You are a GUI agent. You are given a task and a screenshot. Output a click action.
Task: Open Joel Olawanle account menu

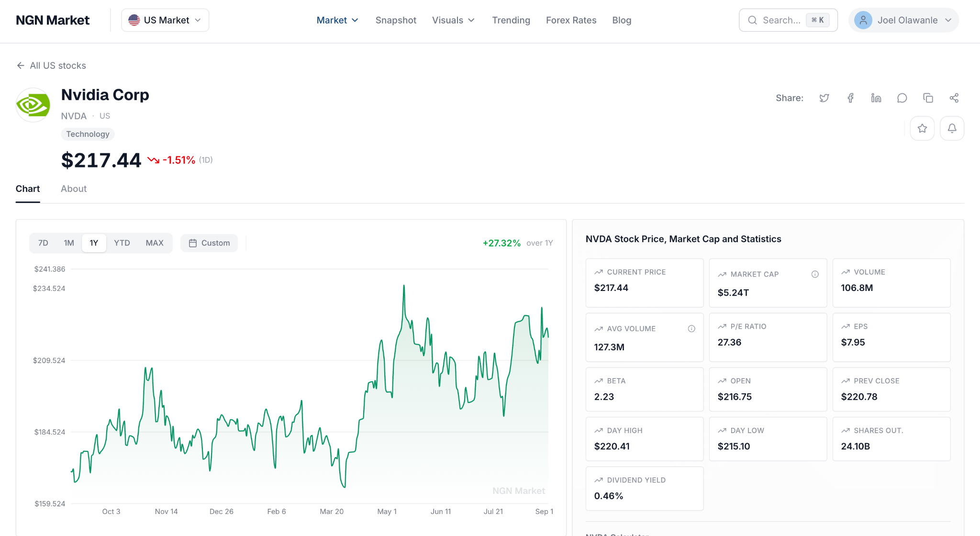903,20
